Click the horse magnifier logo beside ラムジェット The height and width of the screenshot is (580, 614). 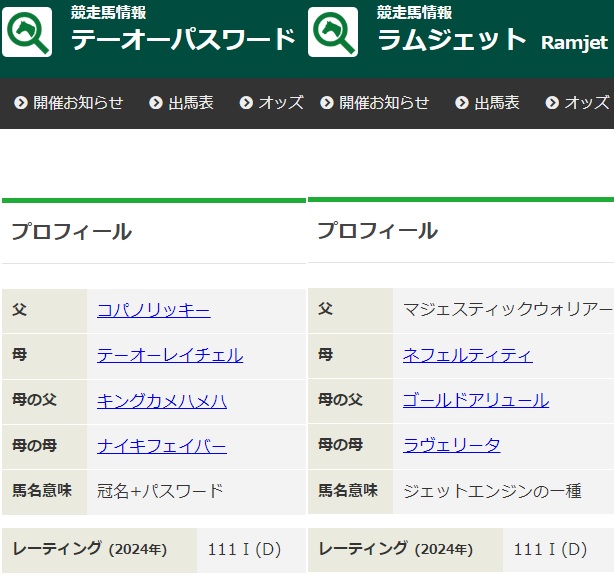[333, 33]
